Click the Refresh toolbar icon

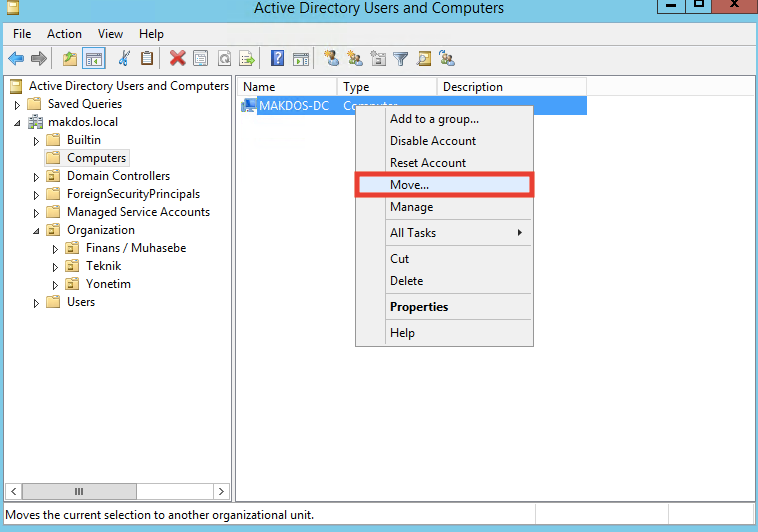tap(224, 59)
